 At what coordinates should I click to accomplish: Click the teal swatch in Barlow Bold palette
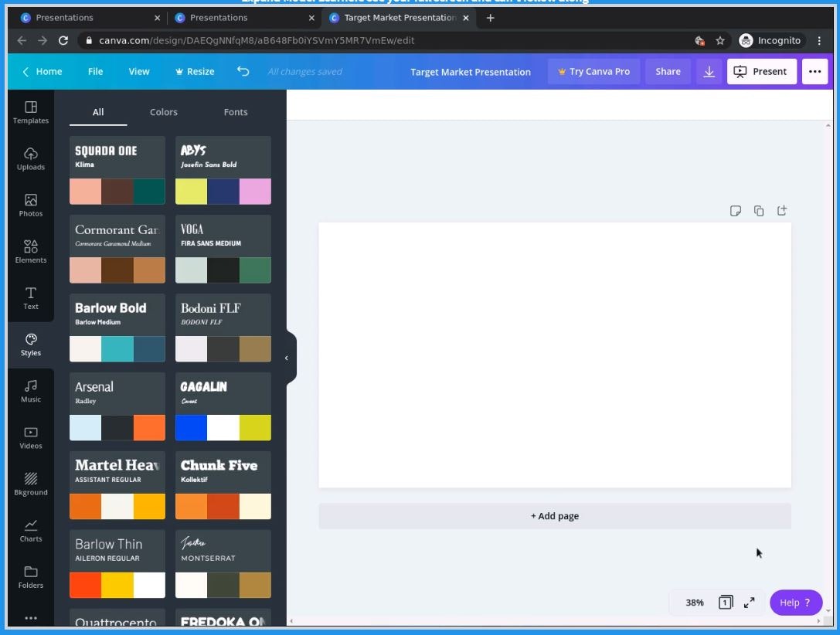click(117, 348)
